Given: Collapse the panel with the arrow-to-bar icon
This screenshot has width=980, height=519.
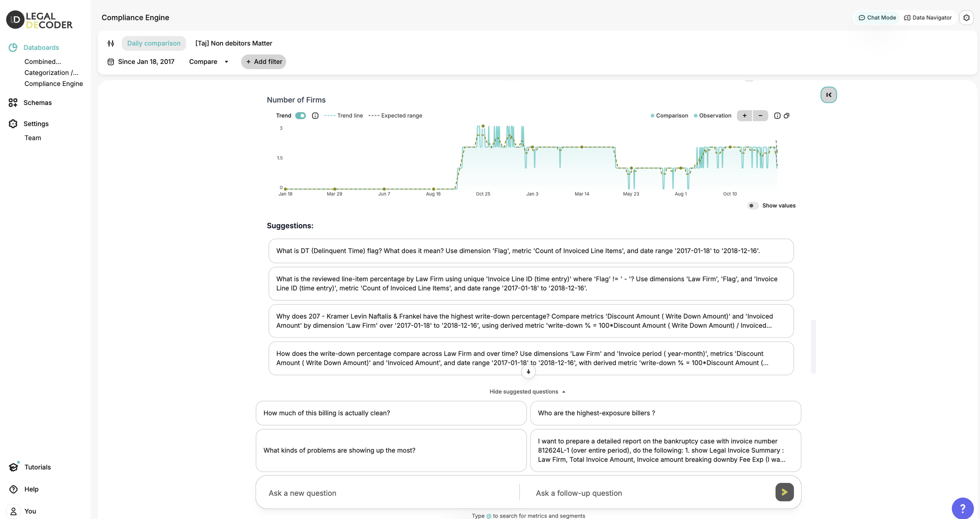Looking at the screenshot, I should click(x=829, y=95).
